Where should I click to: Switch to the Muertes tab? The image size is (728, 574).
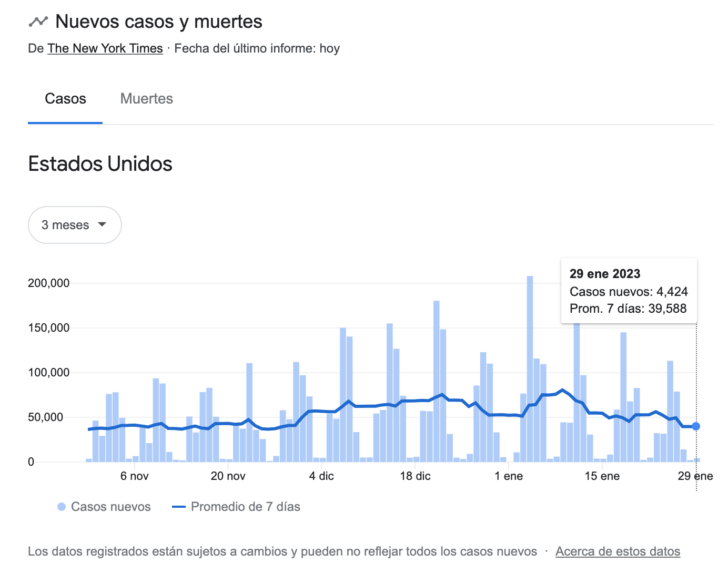pyautogui.click(x=146, y=99)
